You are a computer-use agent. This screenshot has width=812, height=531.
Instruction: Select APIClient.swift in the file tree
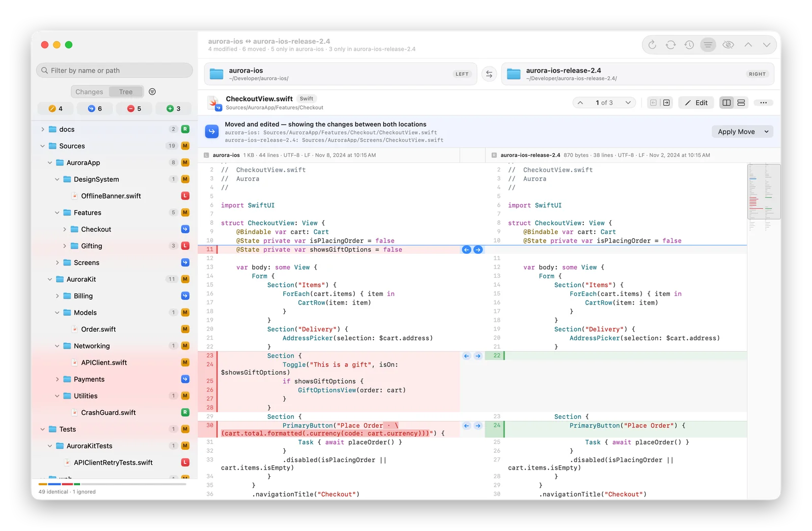(104, 362)
